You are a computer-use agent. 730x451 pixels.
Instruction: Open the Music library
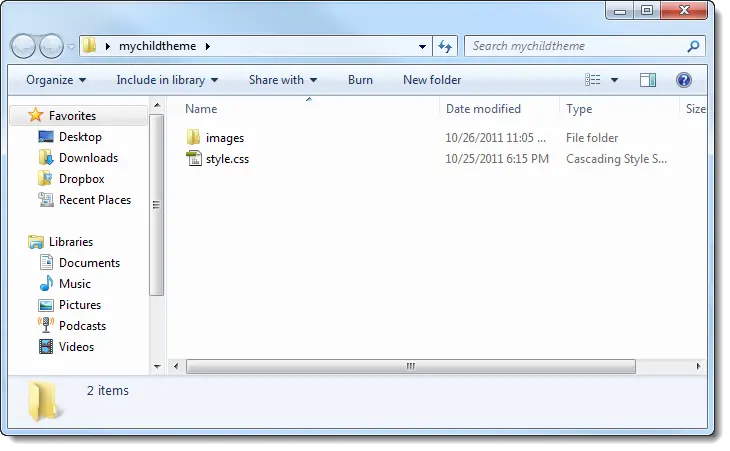tap(75, 284)
